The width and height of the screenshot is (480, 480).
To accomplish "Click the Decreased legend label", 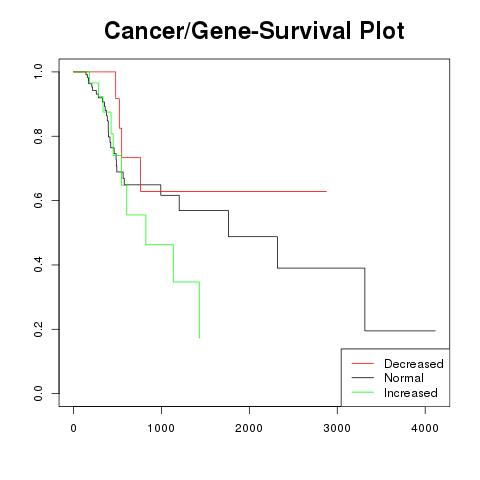I will tap(414, 364).
